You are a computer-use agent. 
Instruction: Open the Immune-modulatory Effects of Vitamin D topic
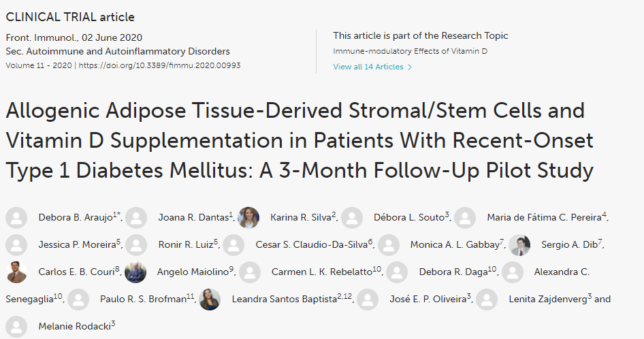coord(410,51)
